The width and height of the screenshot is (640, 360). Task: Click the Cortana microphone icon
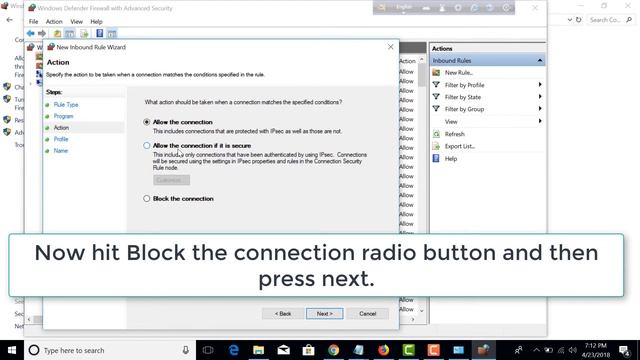186,350
